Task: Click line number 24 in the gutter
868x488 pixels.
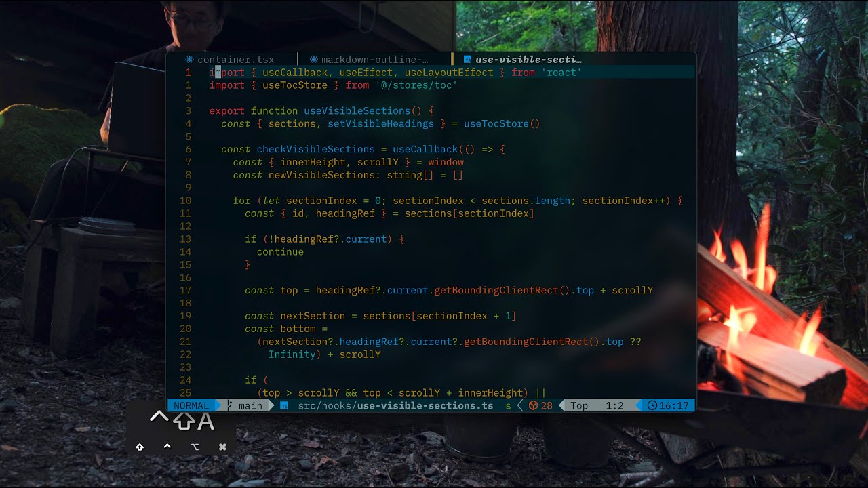Action: (x=186, y=380)
